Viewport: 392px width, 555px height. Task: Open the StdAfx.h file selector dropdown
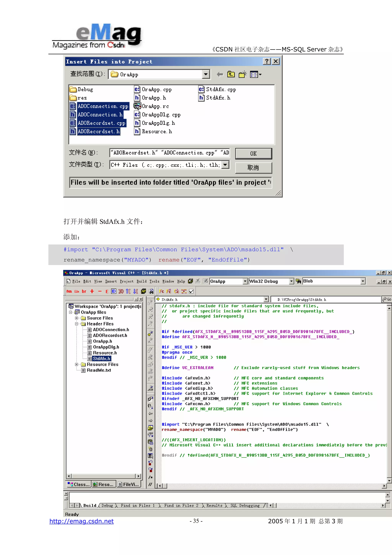(266, 299)
